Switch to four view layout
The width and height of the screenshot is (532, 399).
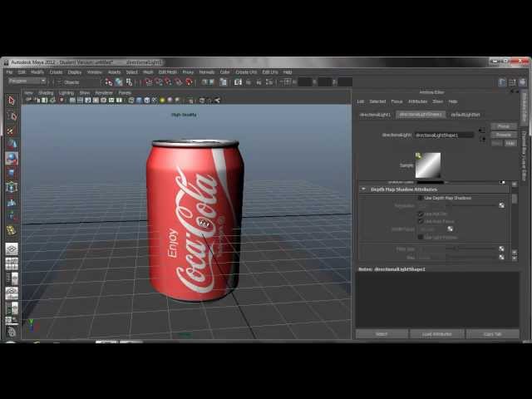click(12, 264)
